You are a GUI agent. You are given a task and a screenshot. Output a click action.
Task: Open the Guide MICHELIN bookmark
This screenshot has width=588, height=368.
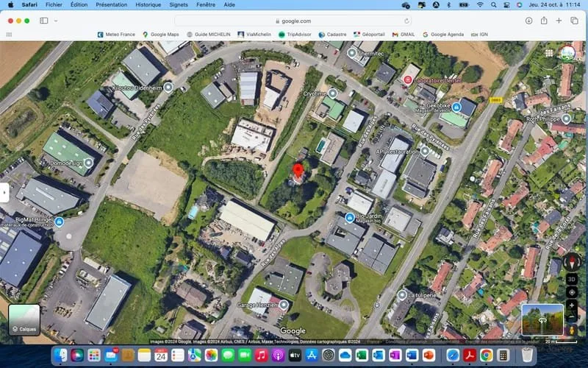[209, 34]
